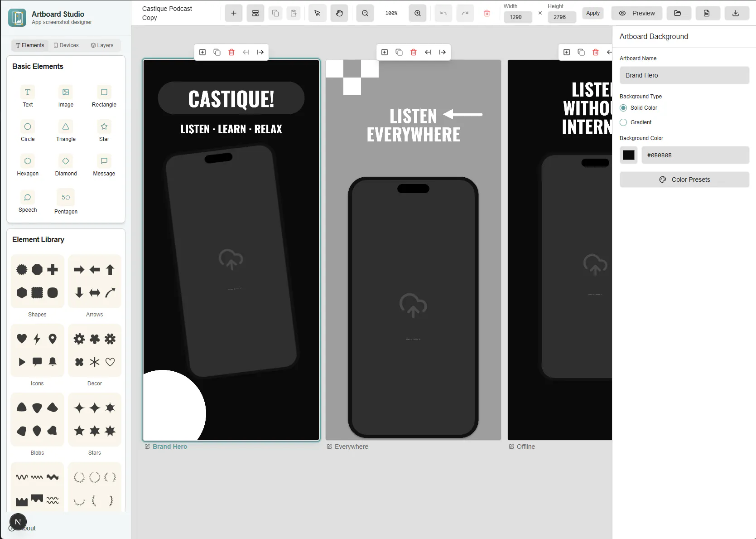This screenshot has width=756, height=539.
Task: Zoom in the canvas
Action: [x=418, y=13]
